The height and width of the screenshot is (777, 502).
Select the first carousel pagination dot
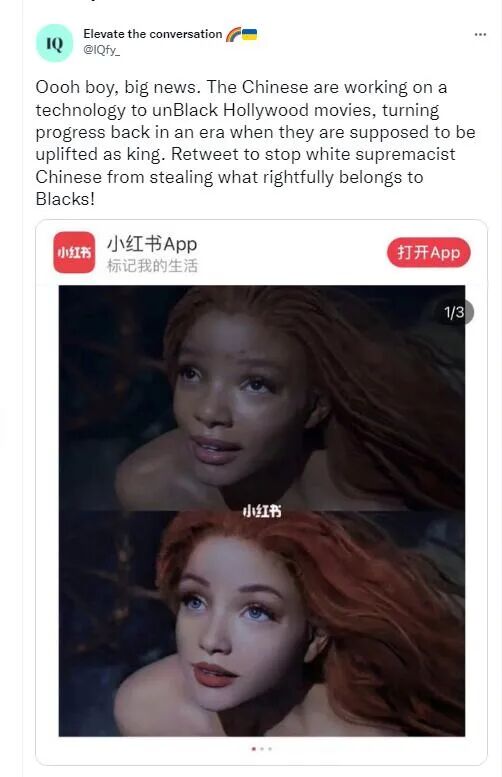coord(254,749)
